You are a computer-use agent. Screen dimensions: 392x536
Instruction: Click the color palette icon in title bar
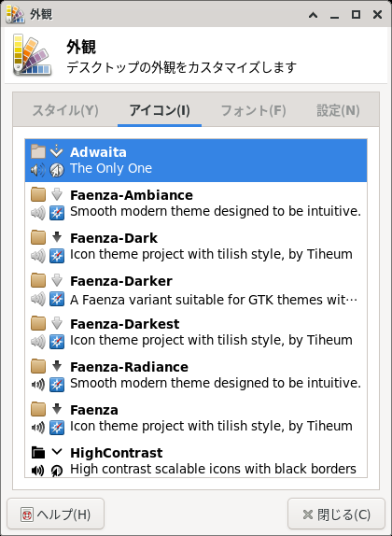[x=15, y=15]
